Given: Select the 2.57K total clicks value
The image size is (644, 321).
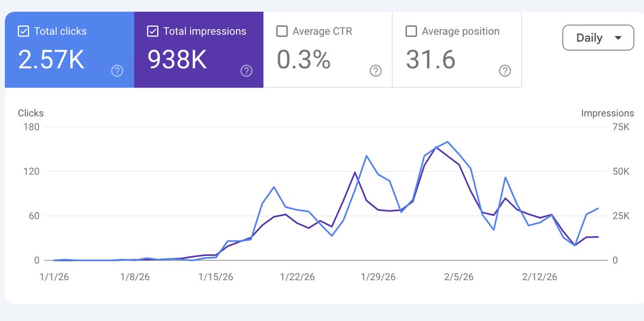Looking at the screenshot, I should click(52, 60).
